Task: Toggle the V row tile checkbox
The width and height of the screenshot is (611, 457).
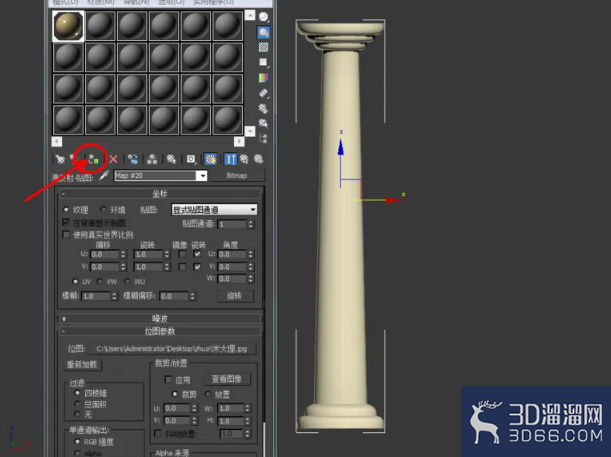Action: tap(198, 267)
